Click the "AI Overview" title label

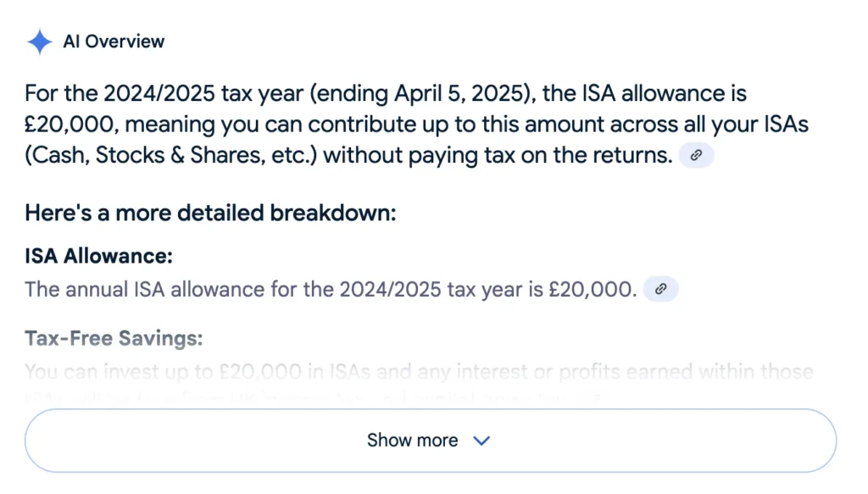click(x=114, y=42)
